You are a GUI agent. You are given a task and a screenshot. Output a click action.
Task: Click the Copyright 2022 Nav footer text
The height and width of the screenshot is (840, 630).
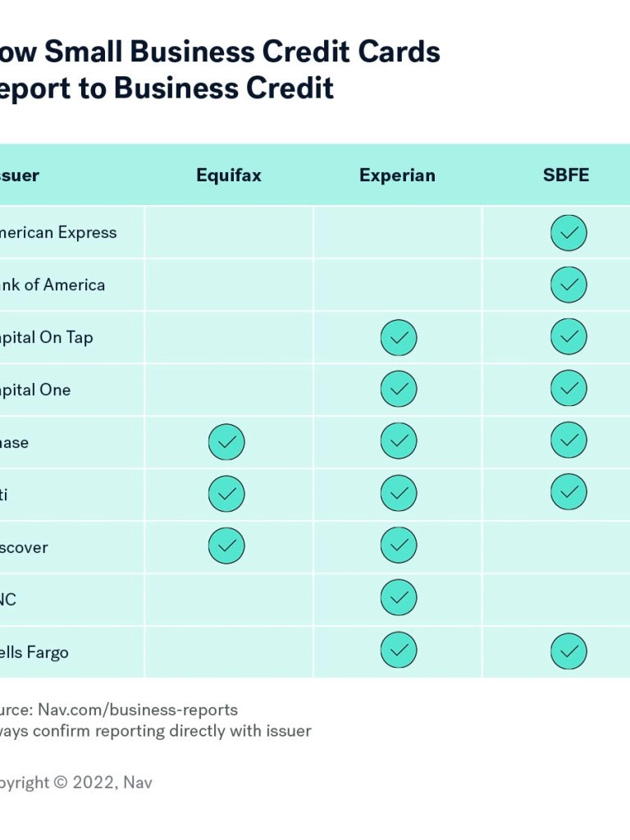[x=75, y=783]
